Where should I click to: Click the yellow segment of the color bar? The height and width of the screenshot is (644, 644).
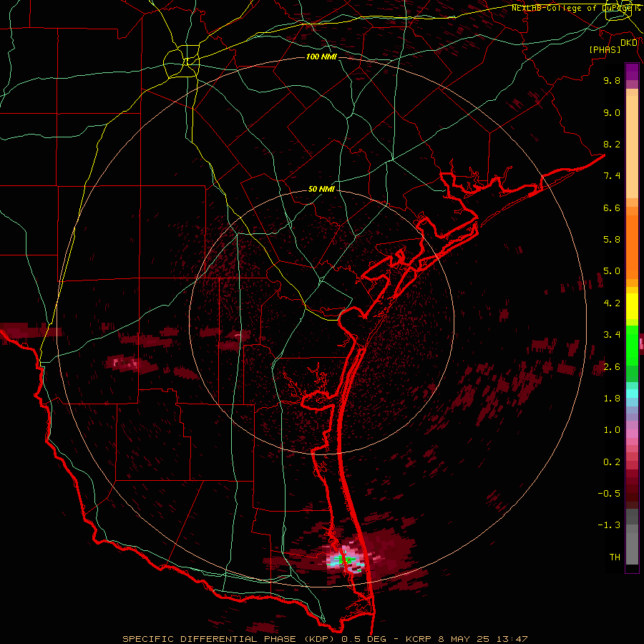pyautogui.click(x=632, y=306)
